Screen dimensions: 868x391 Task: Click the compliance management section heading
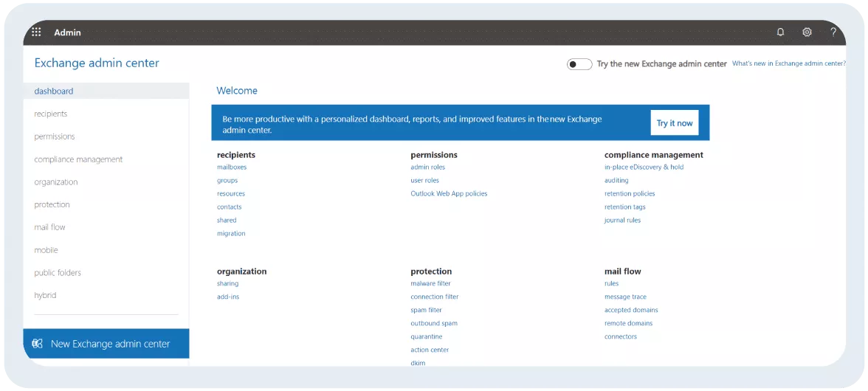pos(654,155)
